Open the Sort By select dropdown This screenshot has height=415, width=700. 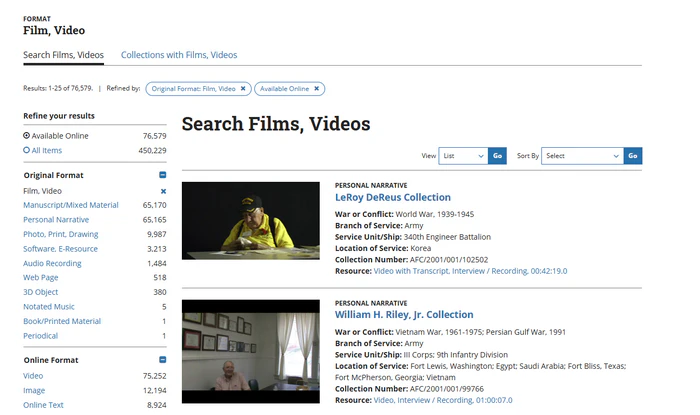click(582, 156)
